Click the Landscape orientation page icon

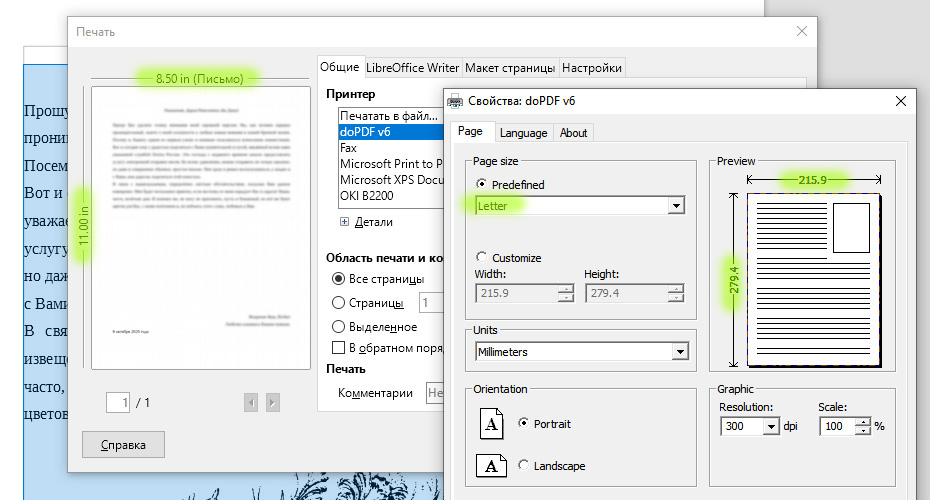492,466
